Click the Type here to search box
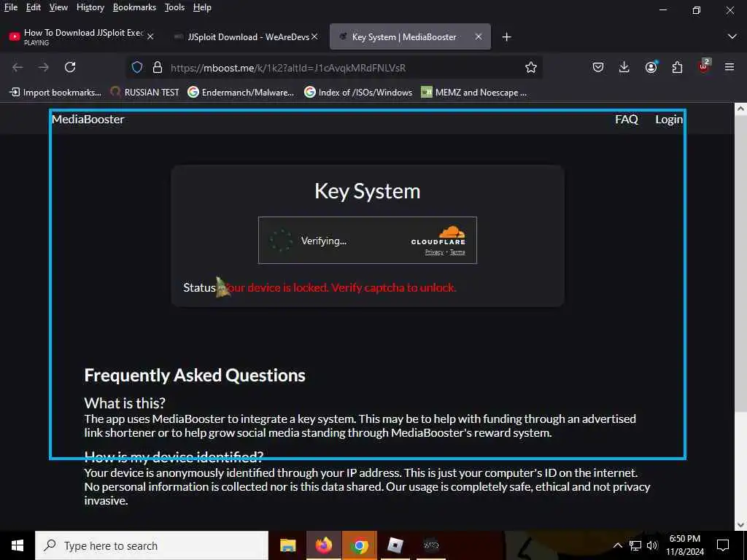 tap(152, 545)
